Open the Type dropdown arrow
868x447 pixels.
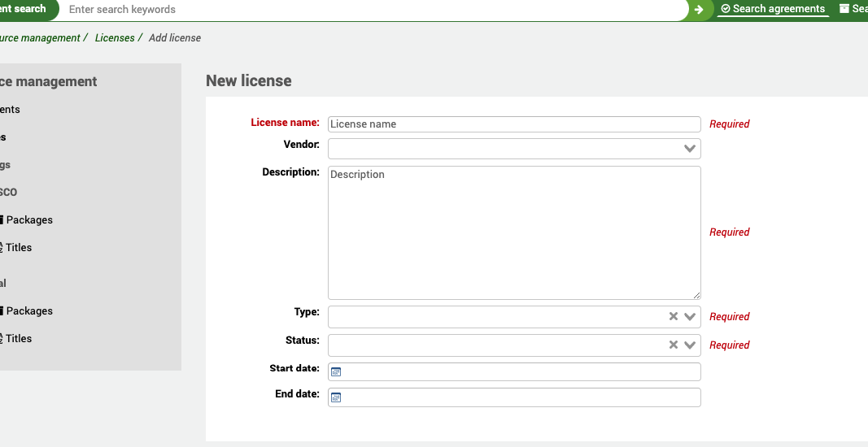pyautogui.click(x=690, y=317)
